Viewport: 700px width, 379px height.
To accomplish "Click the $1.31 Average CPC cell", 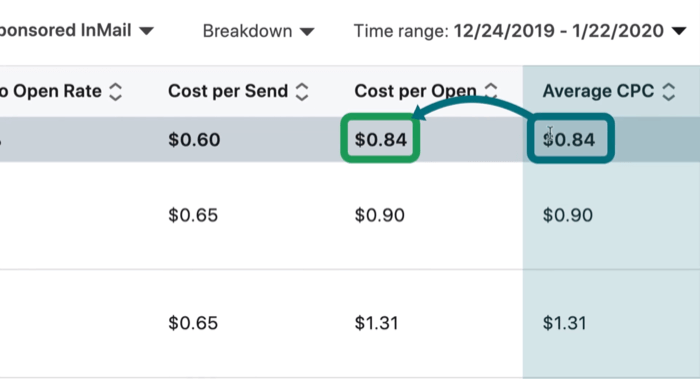I will [564, 323].
